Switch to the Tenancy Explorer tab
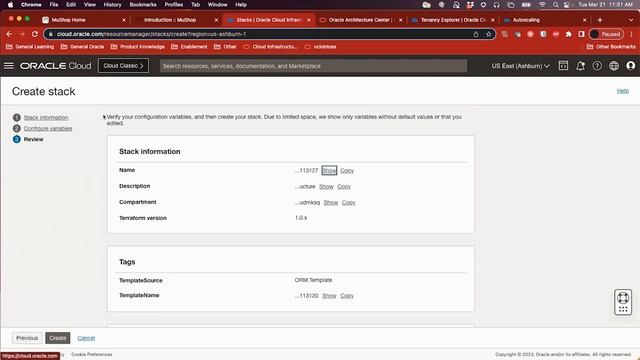Screen dimensions: 640x360 coord(453,20)
